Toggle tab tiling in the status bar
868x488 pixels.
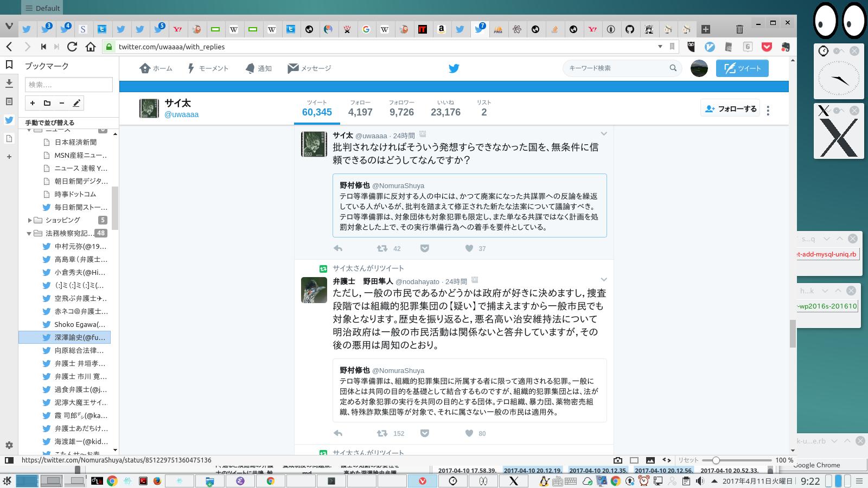(x=634, y=460)
